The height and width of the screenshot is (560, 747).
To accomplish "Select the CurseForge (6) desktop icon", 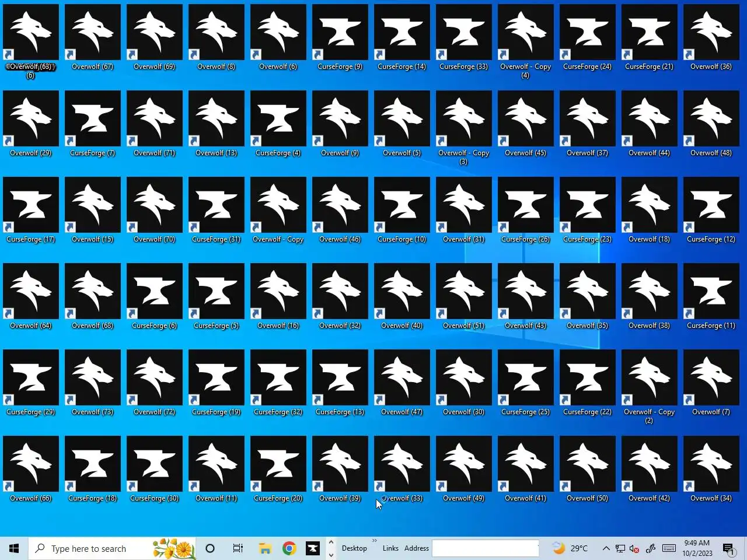I will (155, 297).
